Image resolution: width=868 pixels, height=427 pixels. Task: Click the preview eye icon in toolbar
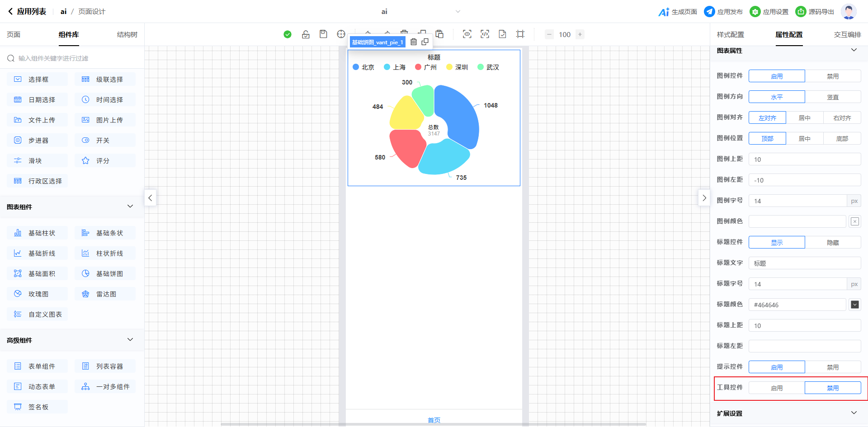click(x=467, y=34)
